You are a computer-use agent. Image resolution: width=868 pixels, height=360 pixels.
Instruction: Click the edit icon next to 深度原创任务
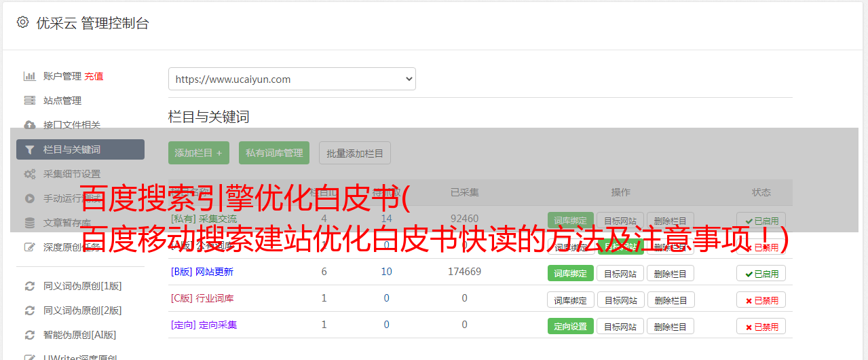29,247
